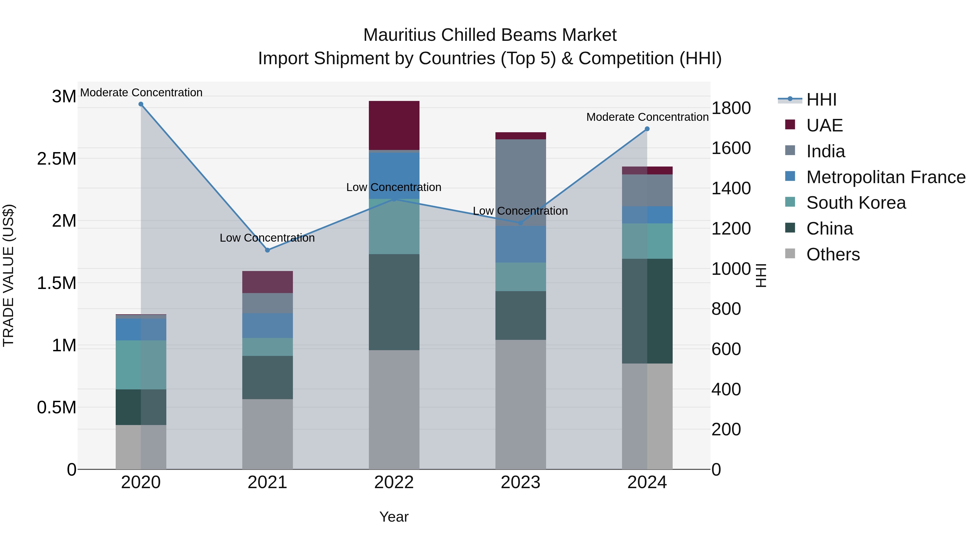Click the 200 right axis tick label
980x551 pixels.
[726, 429]
